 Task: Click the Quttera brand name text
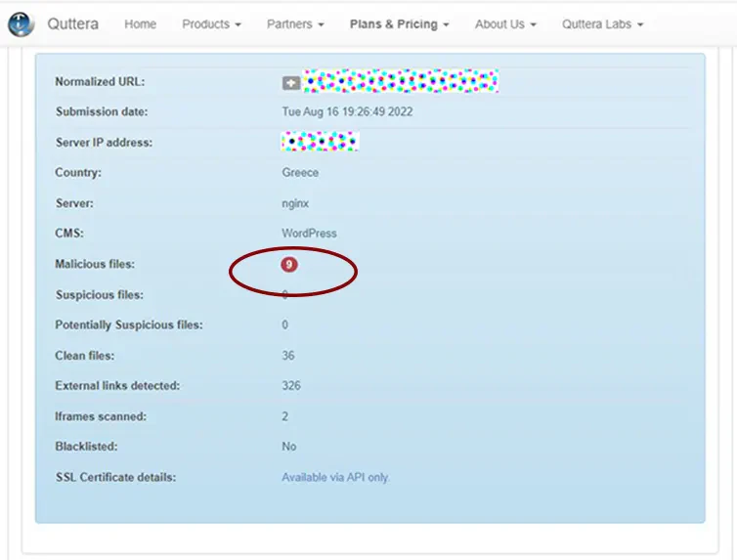[x=72, y=24]
